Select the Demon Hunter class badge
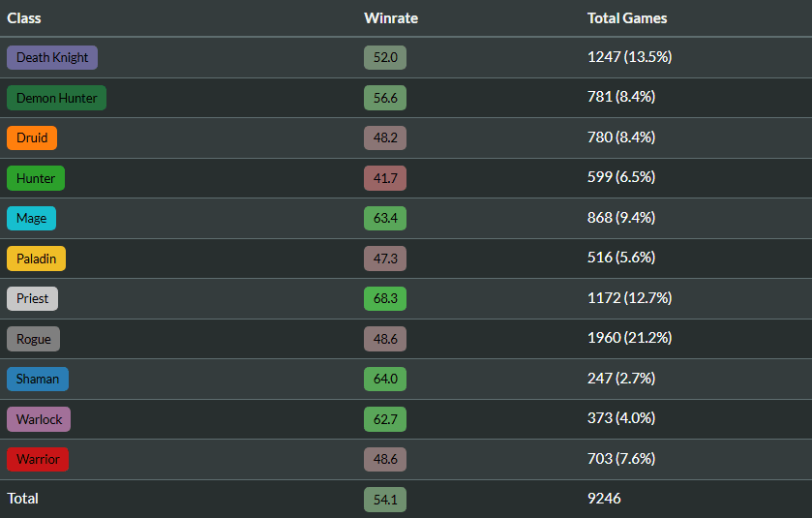The width and height of the screenshot is (812, 518). [x=56, y=98]
